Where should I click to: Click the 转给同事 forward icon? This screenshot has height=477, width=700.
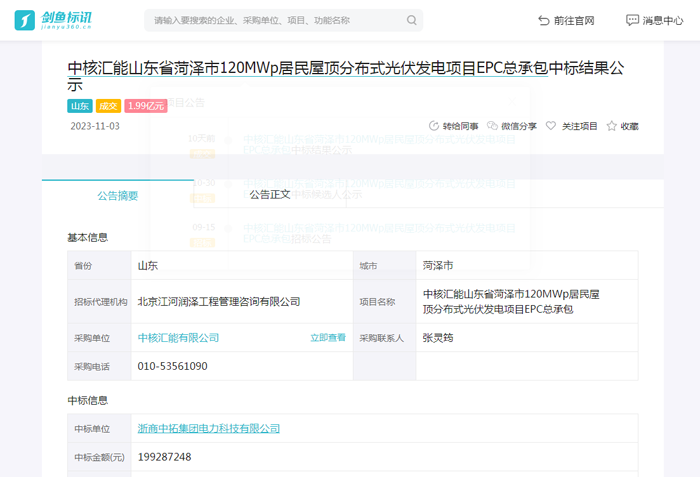tap(433, 126)
